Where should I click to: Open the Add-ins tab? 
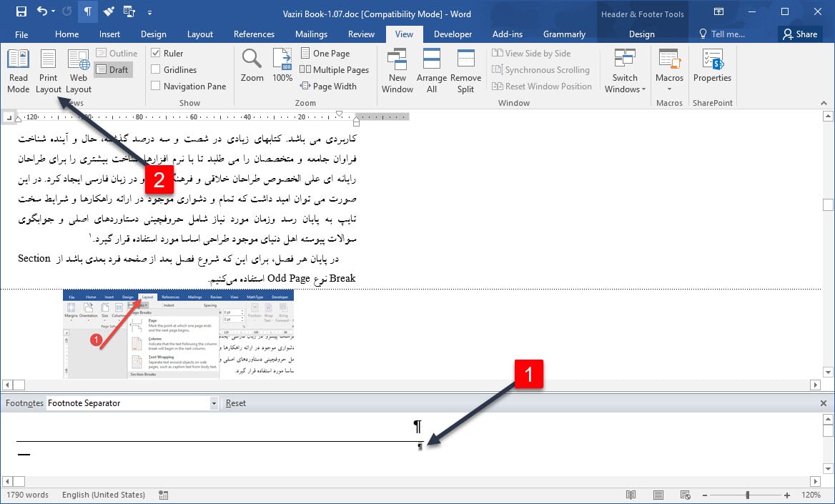click(507, 34)
